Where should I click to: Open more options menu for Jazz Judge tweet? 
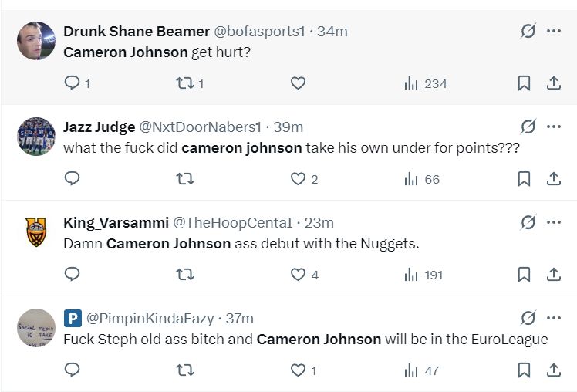(x=553, y=127)
